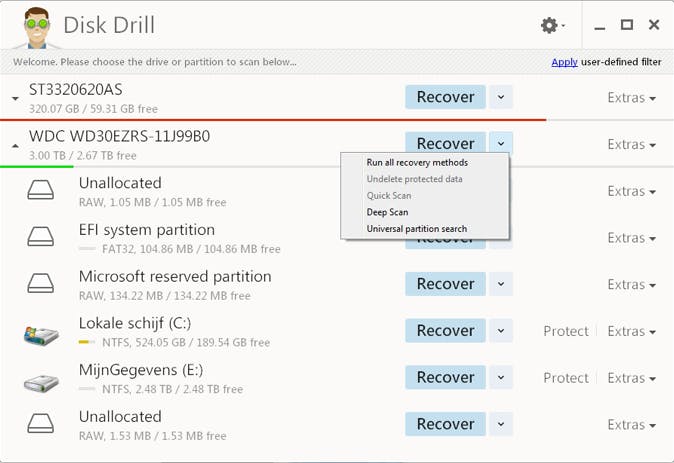
Task: Choose Undelete protected data menu entry
Action: [425, 179]
